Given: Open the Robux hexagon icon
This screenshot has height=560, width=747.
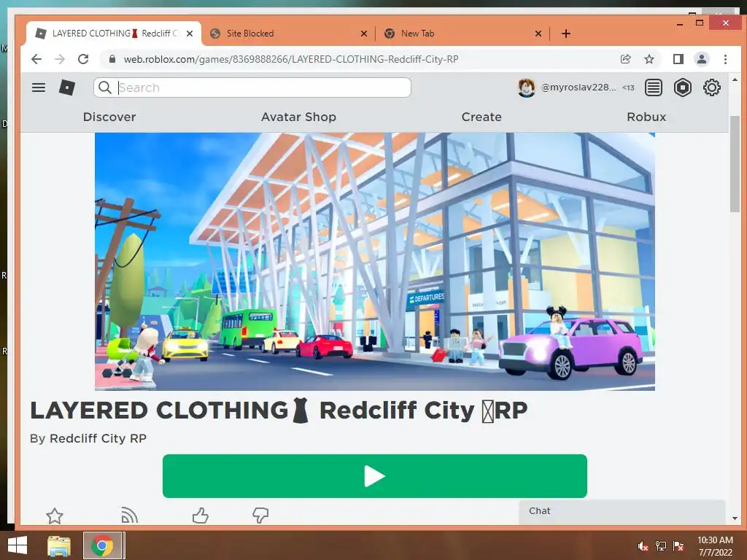Looking at the screenshot, I should [x=683, y=87].
